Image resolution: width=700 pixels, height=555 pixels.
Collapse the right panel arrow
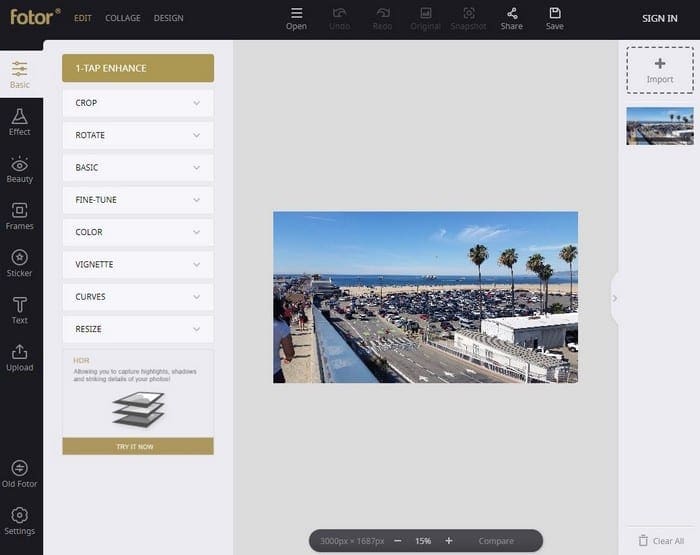pos(615,298)
